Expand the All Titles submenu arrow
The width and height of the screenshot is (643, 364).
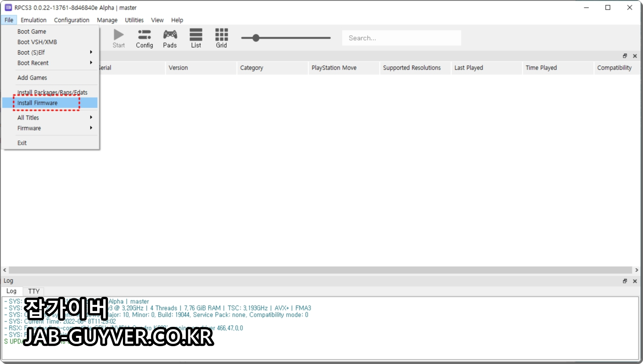pyautogui.click(x=91, y=117)
